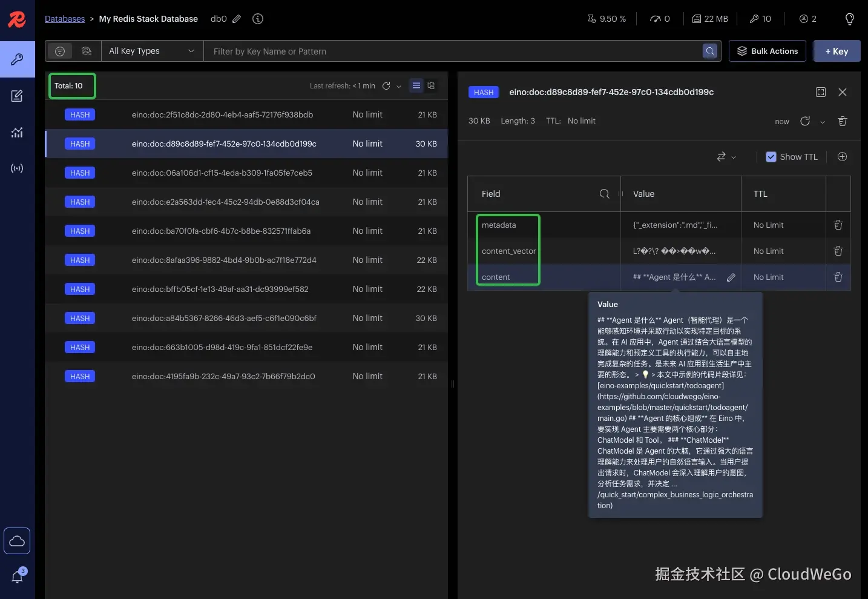Click the Redis logo icon
The image size is (868, 599).
[x=17, y=19]
